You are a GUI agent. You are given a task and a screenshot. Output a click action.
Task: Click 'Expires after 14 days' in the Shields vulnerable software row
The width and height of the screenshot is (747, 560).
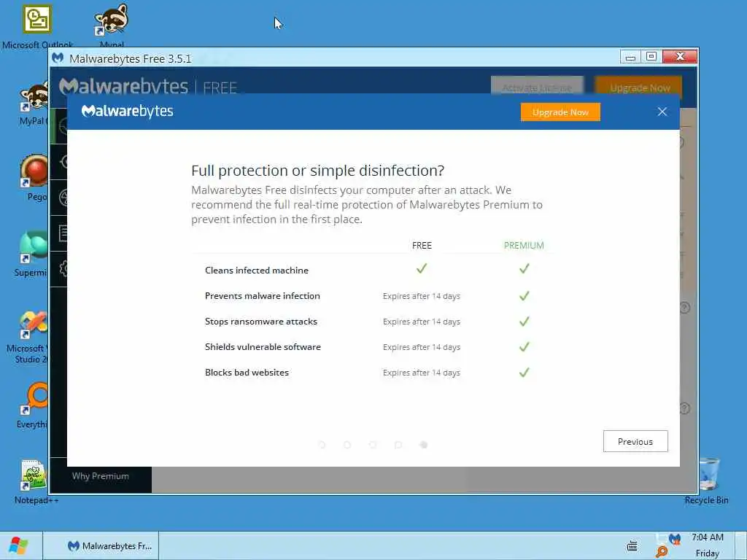422,347
